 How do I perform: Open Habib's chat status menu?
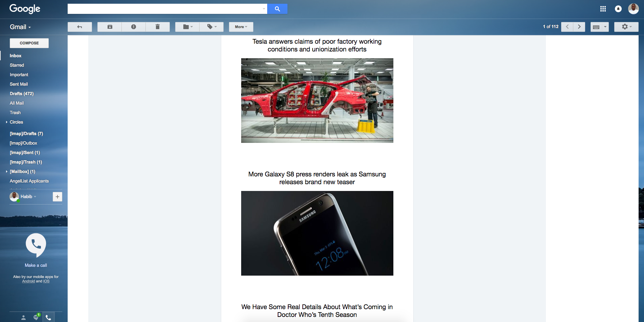[x=28, y=196]
